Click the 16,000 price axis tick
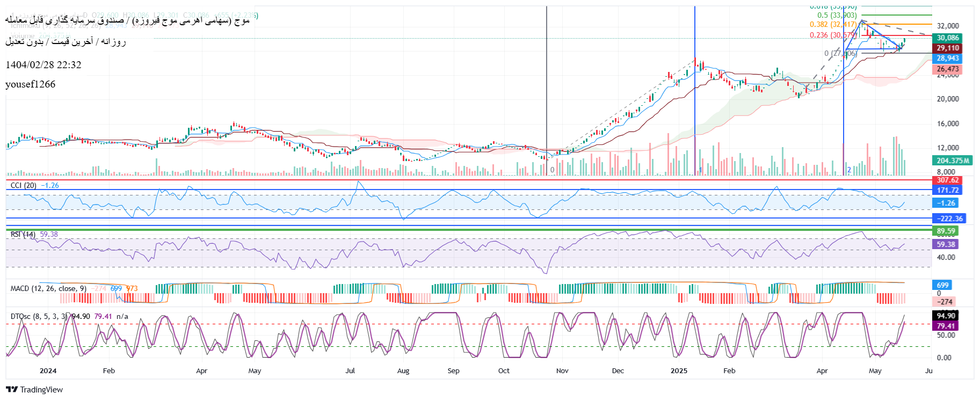Viewport: 980px width, 400px height. click(948, 123)
